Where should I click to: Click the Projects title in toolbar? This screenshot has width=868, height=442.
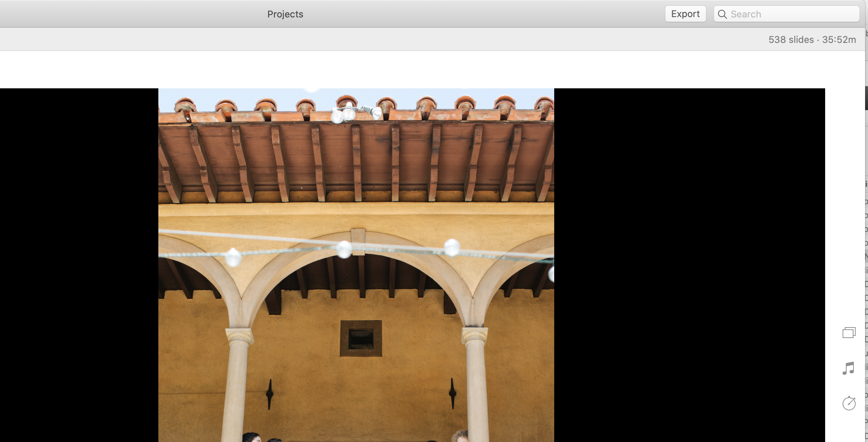pyautogui.click(x=285, y=14)
